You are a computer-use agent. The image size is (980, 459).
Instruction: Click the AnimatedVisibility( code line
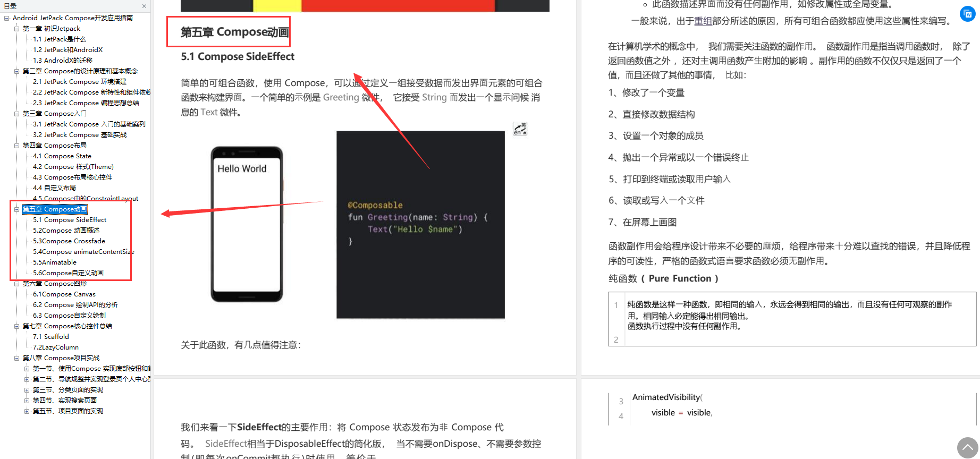pyautogui.click(x=667, y=397)
